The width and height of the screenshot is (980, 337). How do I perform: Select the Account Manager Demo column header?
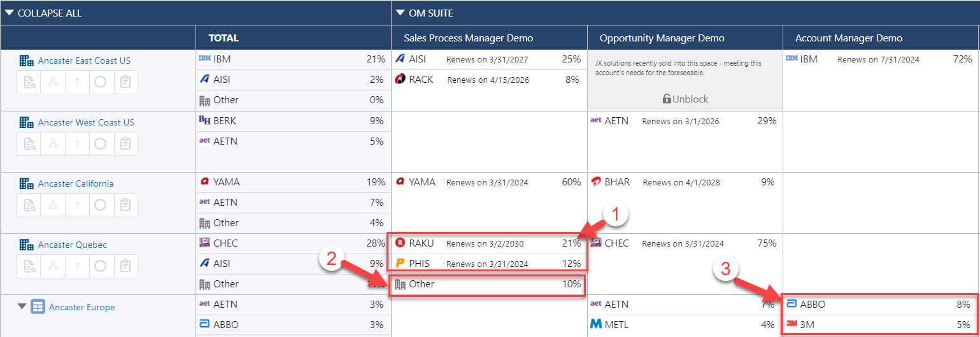pyautogui.click(x=848, y=38)
